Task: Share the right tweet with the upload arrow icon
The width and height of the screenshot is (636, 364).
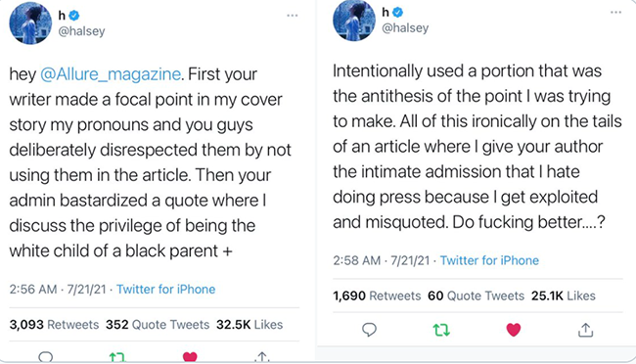Action: coord(585,330)
